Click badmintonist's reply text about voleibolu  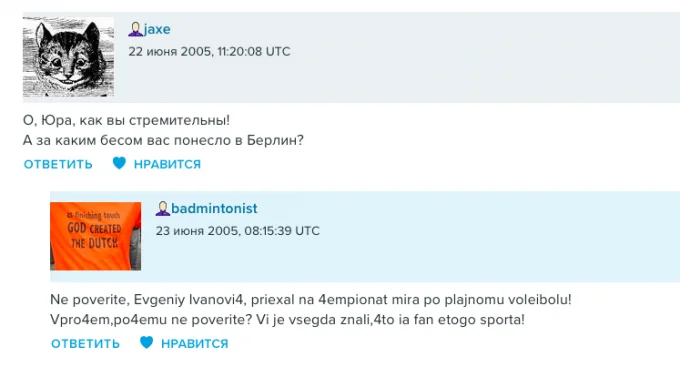311,300
